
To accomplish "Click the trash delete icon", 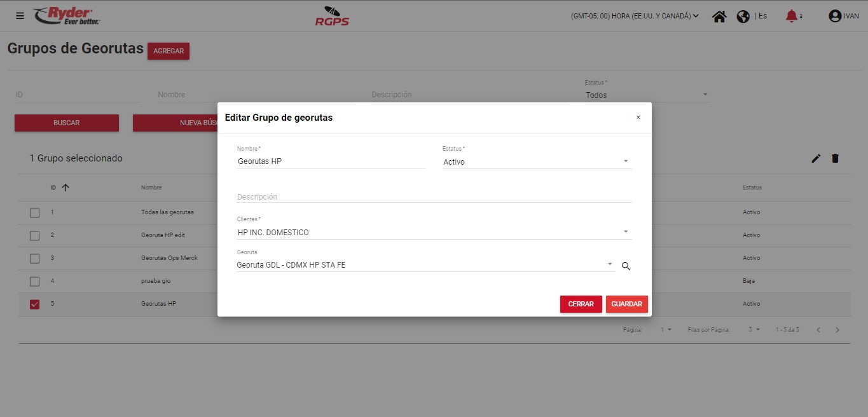I will tap(835, 158).
